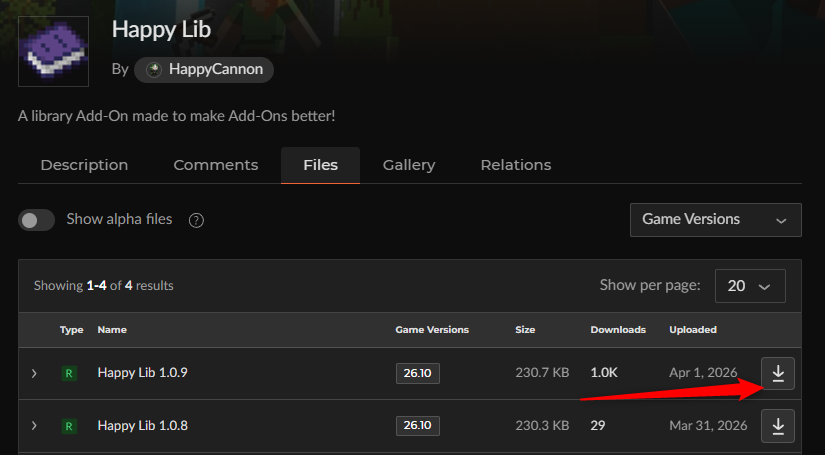Switch to the Description tab
This screenshot has height=455, width=825.
click(x=84, y=165)
